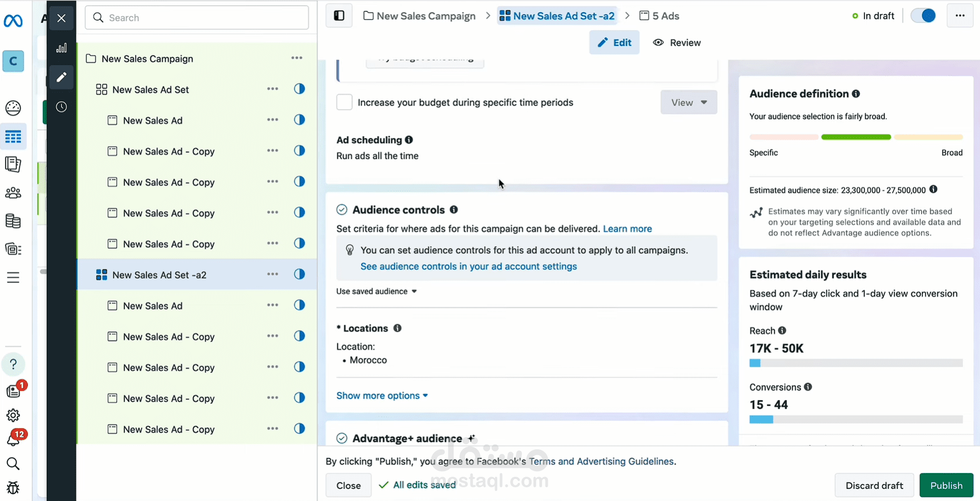Viewport: 980px width, 501px height.
Task: Click the Conversions info icon
Action: click(x=808, y=387)
